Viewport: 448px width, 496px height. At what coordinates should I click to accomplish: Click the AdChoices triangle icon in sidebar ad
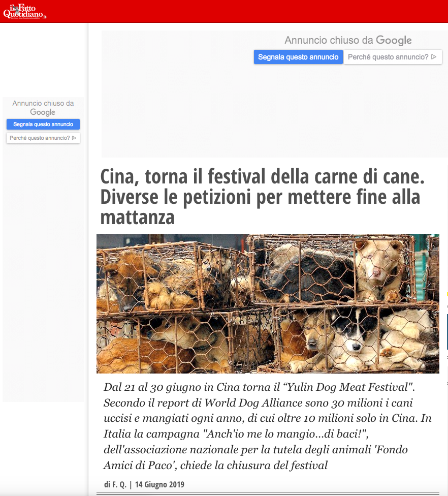(74, 138)
